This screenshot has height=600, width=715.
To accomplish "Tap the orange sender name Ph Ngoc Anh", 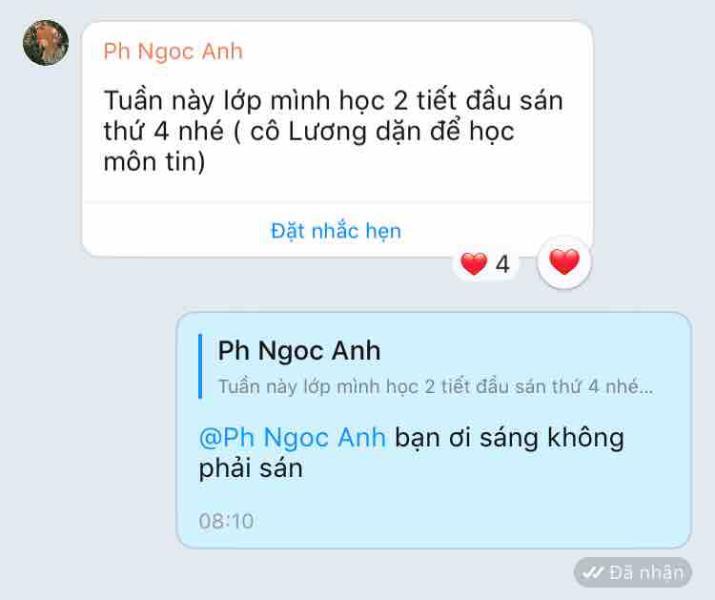I will tap(173, 51).
